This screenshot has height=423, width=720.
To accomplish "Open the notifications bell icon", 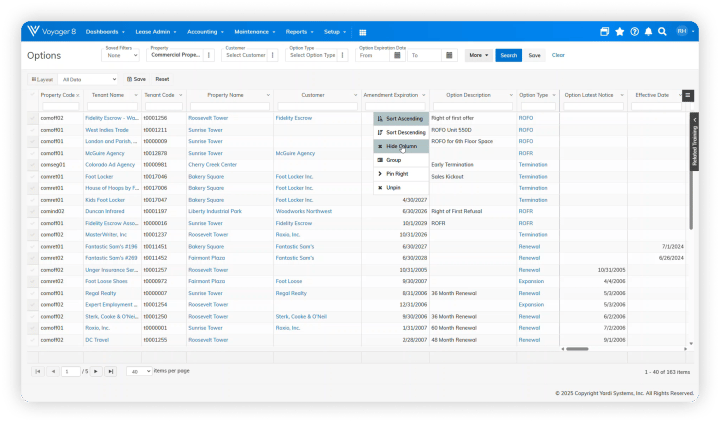I will [648, 32].
